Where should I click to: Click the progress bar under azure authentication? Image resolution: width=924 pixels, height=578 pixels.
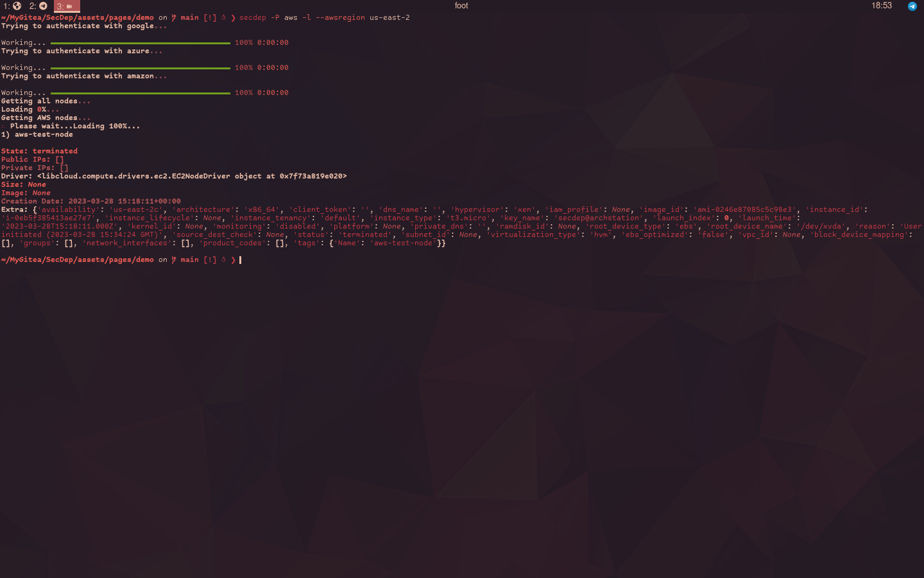(140, 68)
